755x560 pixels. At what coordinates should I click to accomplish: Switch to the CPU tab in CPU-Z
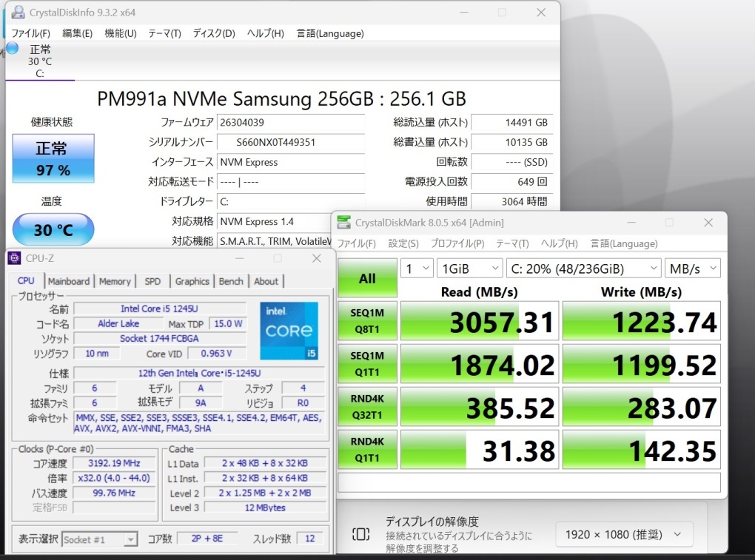(26, 281)
